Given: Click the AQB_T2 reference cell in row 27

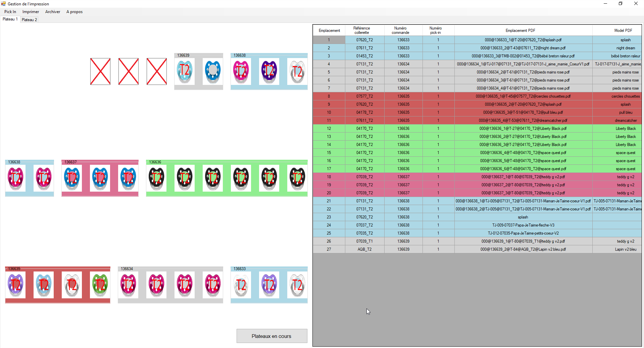Looking at the screenshot, I should (364, 249).
